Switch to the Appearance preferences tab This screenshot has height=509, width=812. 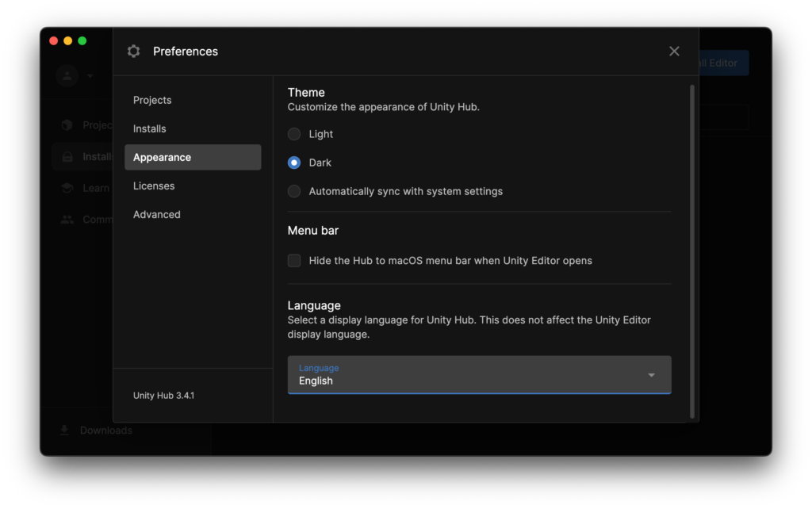pos(193,158)
